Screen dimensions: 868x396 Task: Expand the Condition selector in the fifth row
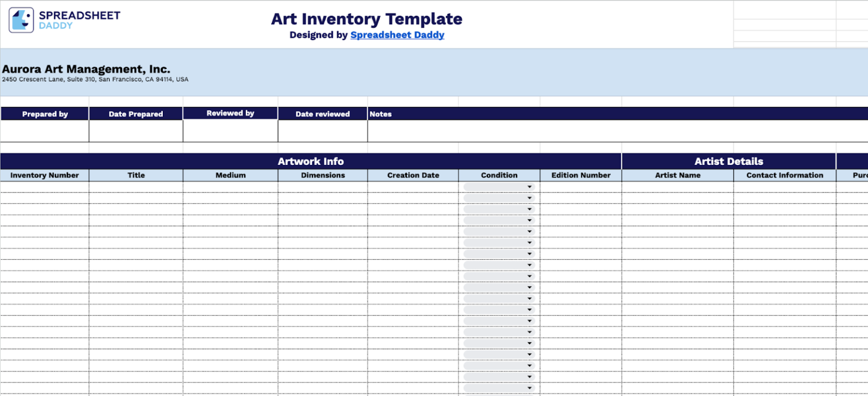coord(530,231)
